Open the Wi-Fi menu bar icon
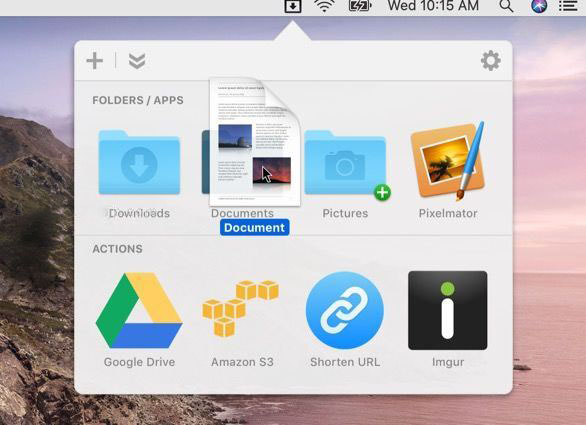586x425 pixels. [324, 6]
